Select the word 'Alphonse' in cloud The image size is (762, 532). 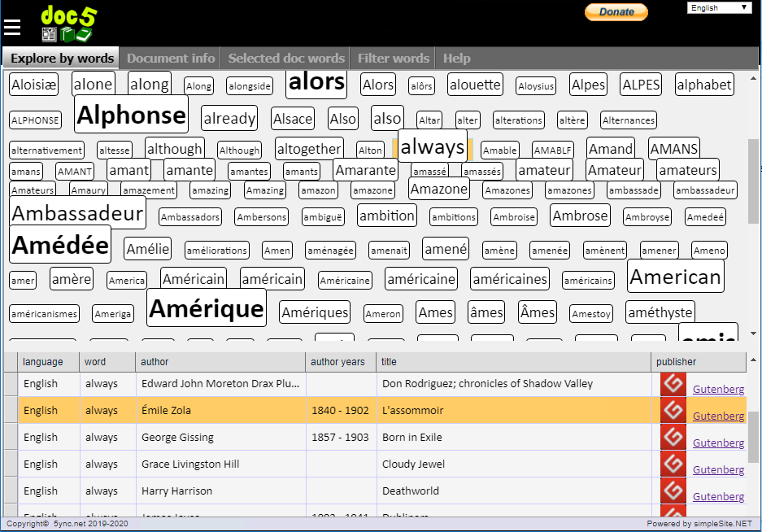(x=131, y=115)
